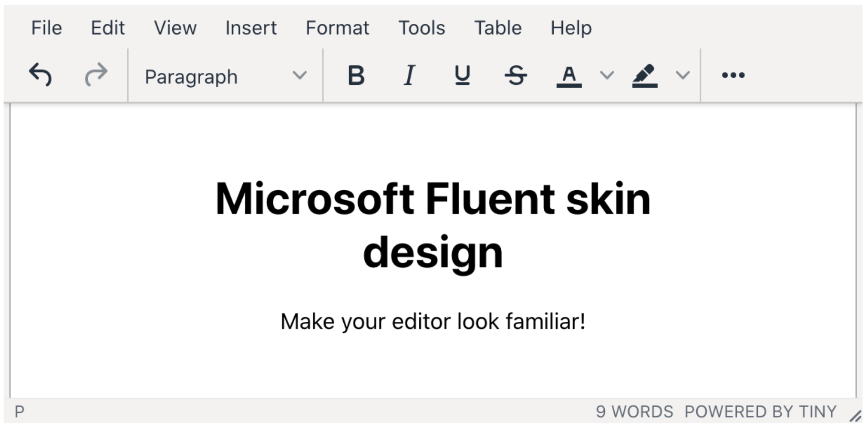Image resolution: width=868 pixels, height=430 pixels.
Task: Open the Paragraph block format dropdown
Action: click(225, 76)
